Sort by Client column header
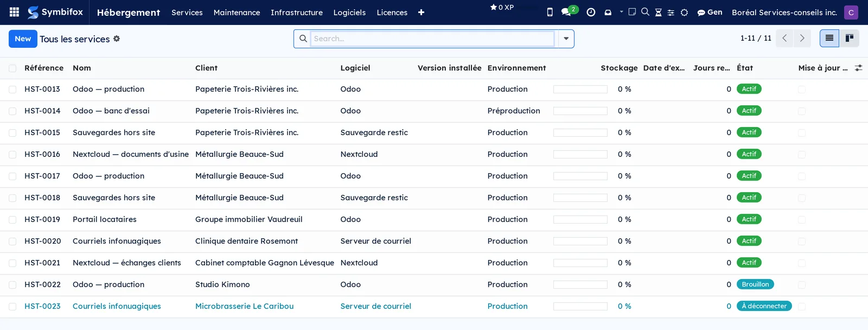Viewport: 868px width, 330px height. coord(206,68)
